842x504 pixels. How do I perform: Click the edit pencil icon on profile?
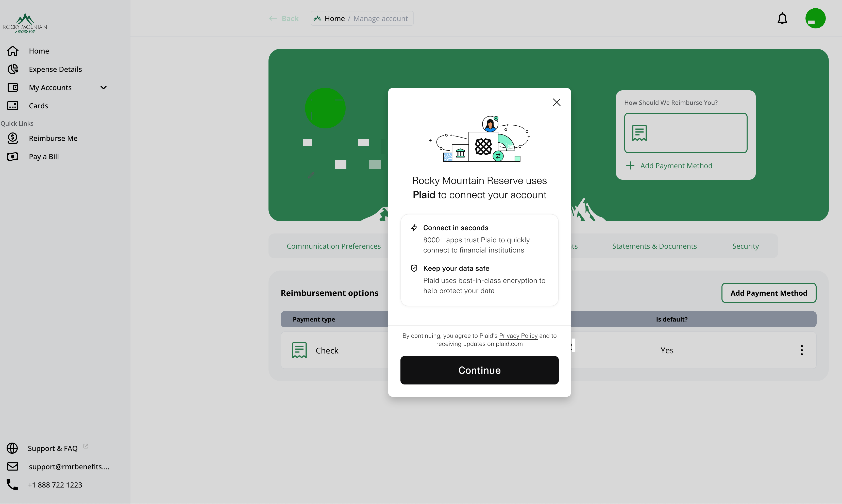coord(311,175)
